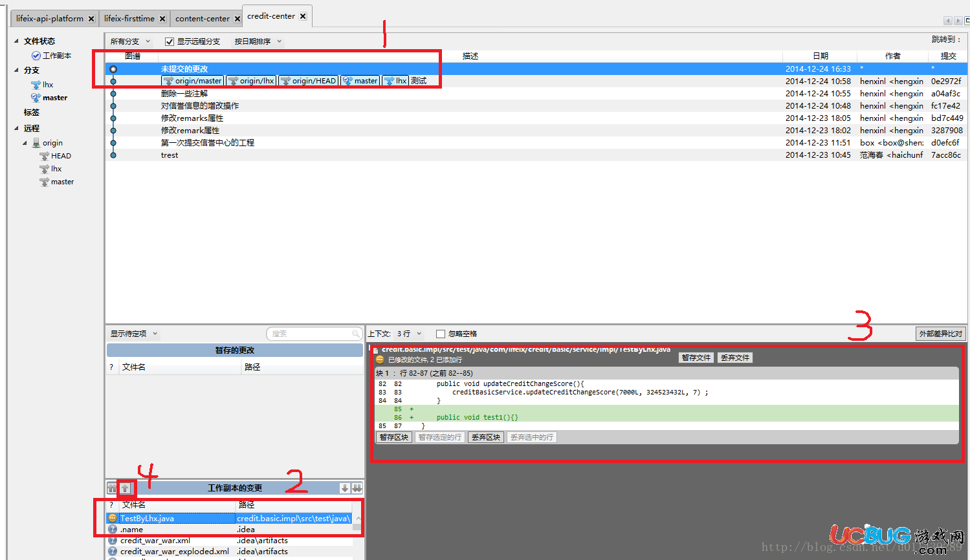Click the lhx local branch icon in sidebar
This screenshot has height=560, width=970.
(x=36, y=85)
